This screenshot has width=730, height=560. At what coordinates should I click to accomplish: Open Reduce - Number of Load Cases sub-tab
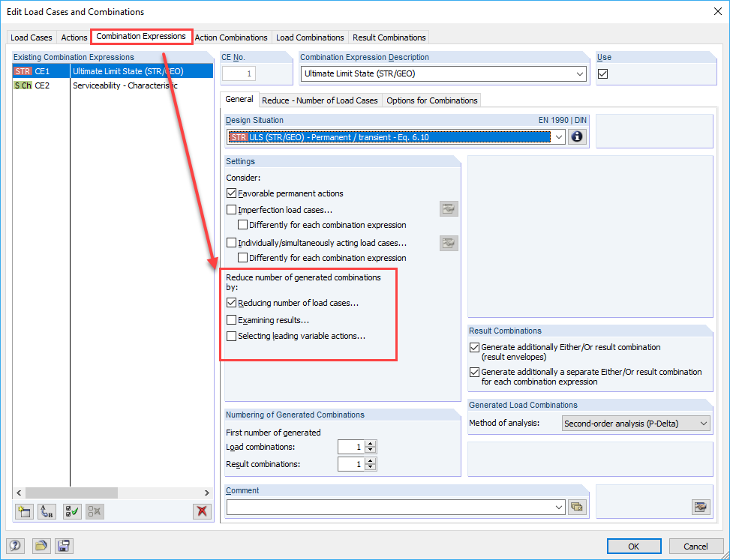click(320, 100)
